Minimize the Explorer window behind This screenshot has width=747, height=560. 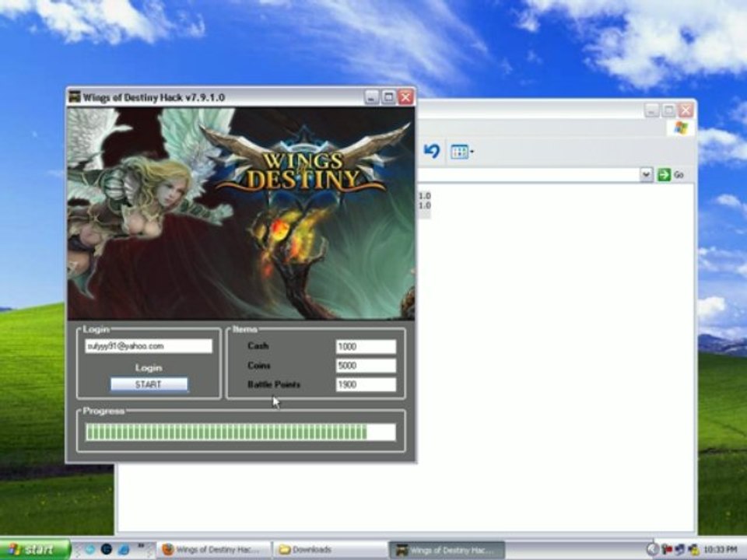click(652, 110)
